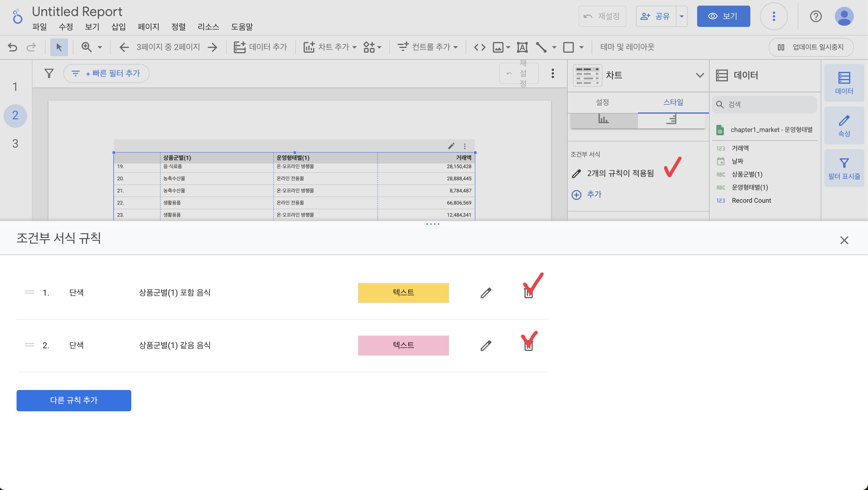The width and height of the screenshot is (868, 490).
Task: Select the text box tool
Action: tap(522, 47)
